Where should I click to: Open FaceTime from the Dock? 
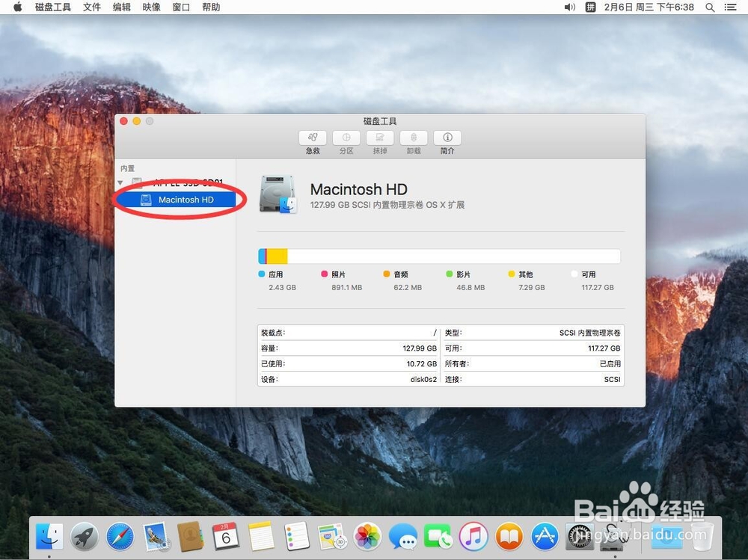click(x=438, y=536)
